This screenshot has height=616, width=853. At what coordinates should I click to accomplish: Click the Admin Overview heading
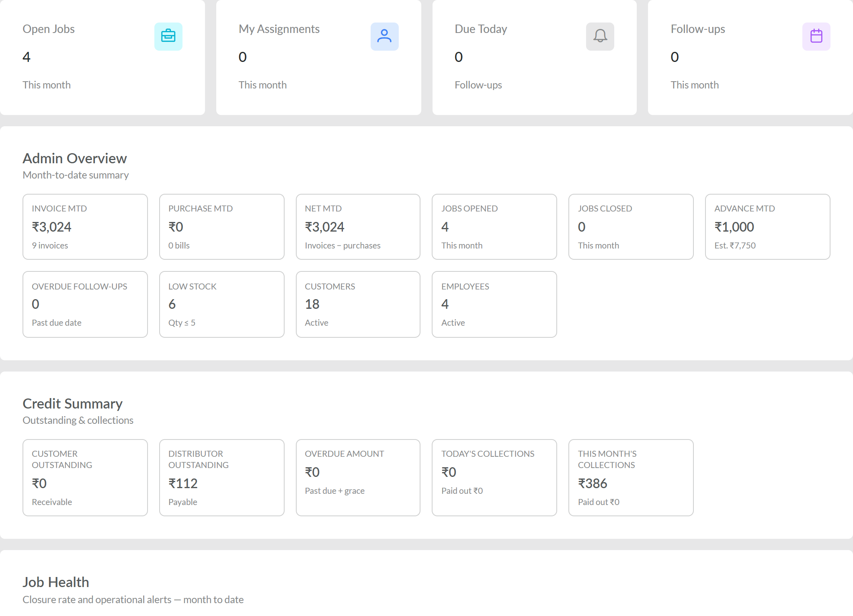tap(75, 158)
